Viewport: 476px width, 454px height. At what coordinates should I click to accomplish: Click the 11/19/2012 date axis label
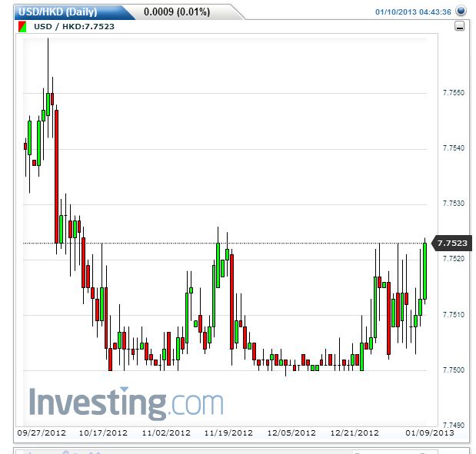click(228, 432)
